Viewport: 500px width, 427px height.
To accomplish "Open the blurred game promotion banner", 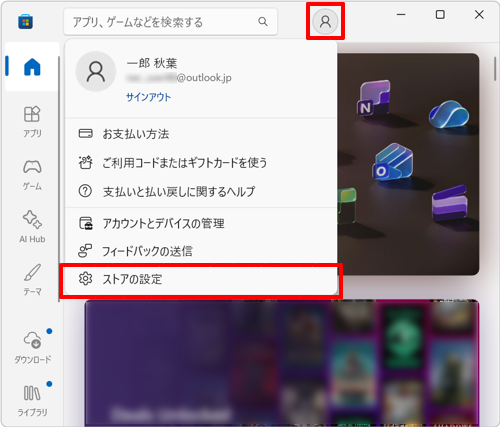I will pyautogui.click(x=282, y=363).
